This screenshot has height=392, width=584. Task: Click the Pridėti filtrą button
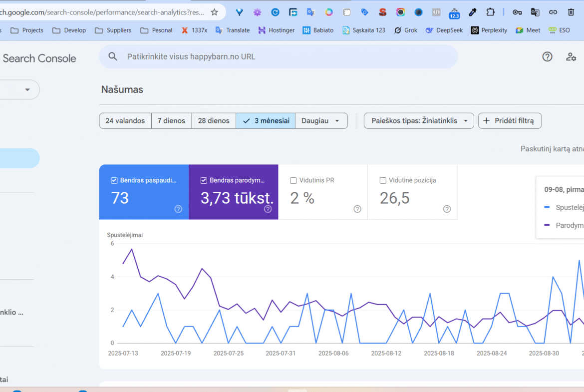[510, 121]
